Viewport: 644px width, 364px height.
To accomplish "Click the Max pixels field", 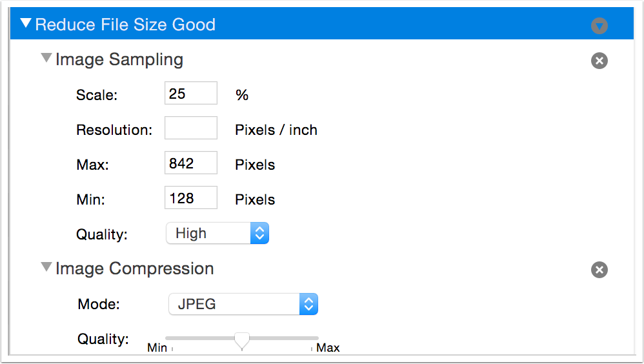I will point(190,163).
